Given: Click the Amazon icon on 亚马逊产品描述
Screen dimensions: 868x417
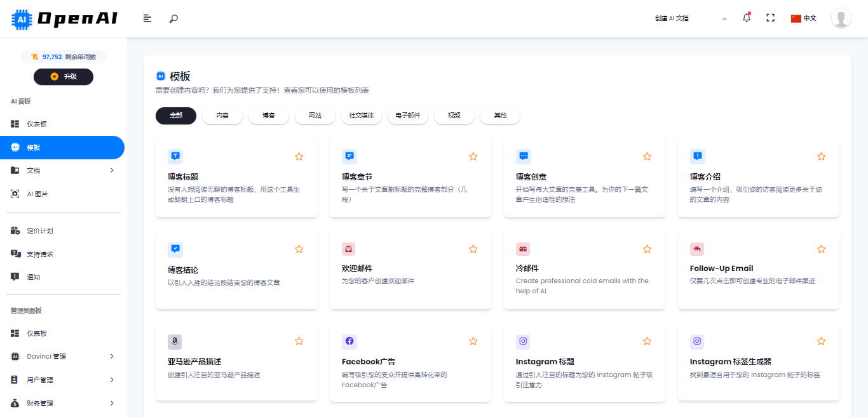Looking at the screenshot, I should click(x=175, y=341).
